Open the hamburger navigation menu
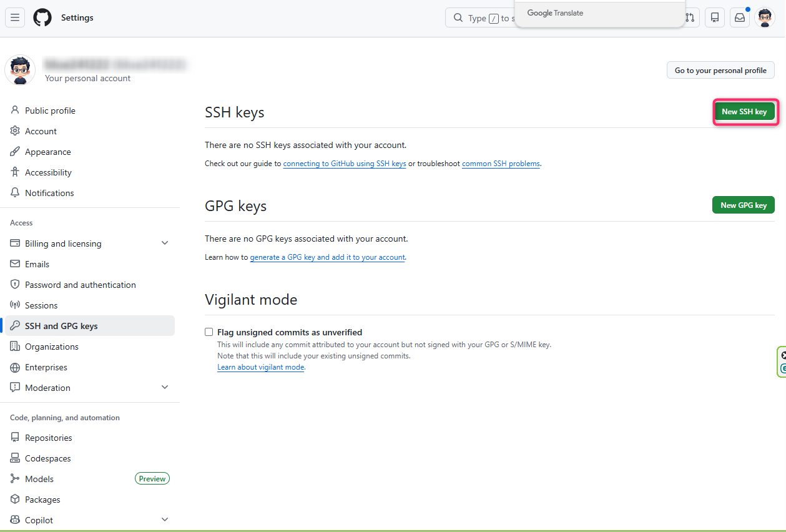 [x=15, y=17]
